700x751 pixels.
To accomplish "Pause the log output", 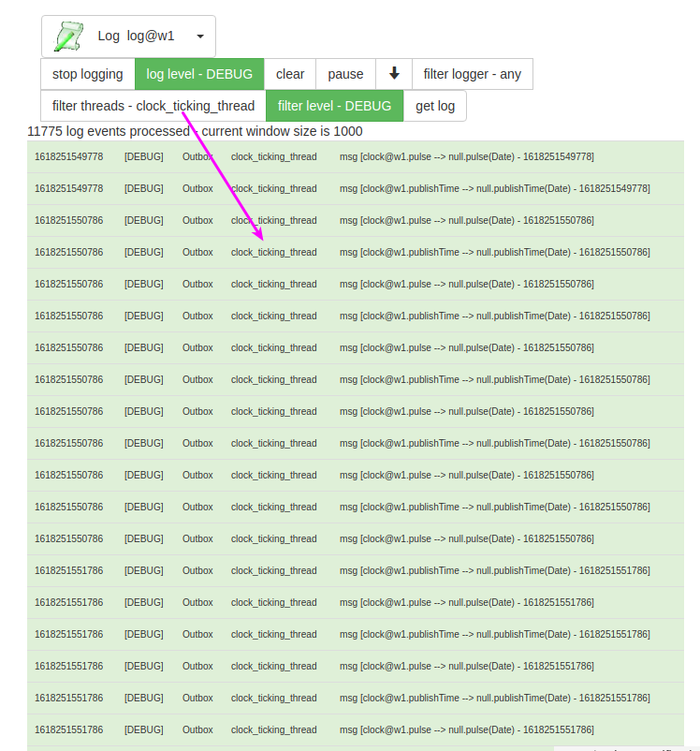I will (x=345, y=74).
